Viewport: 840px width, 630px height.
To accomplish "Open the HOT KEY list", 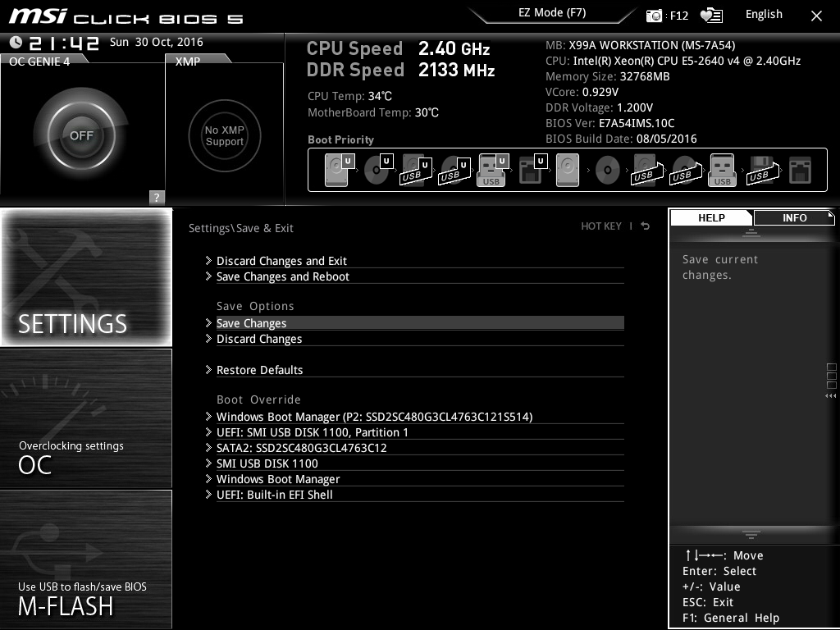I will [601, 226].
